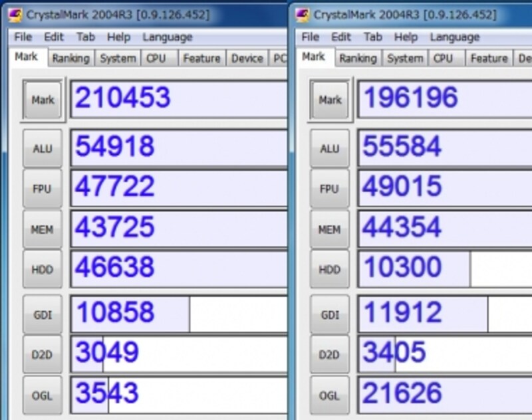Image resolution: width=532 pixels, height=420 pixels.
Task: Click ALU score 54918
Action: point(179,148)
